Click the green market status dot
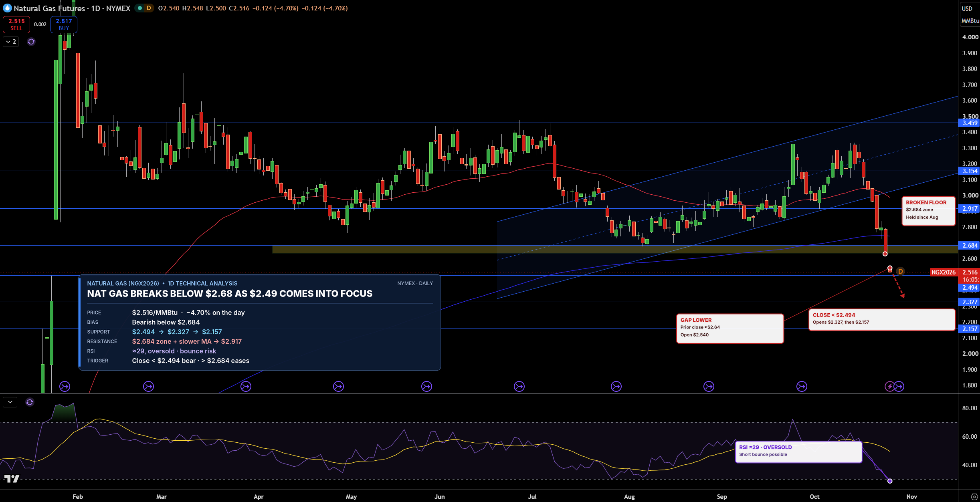This screenshot has height=502, width=980. (140, 8)
